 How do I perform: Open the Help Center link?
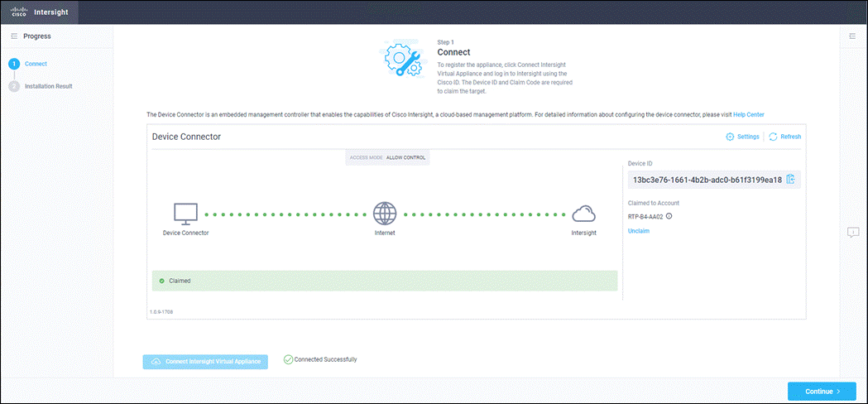point(748,115)
